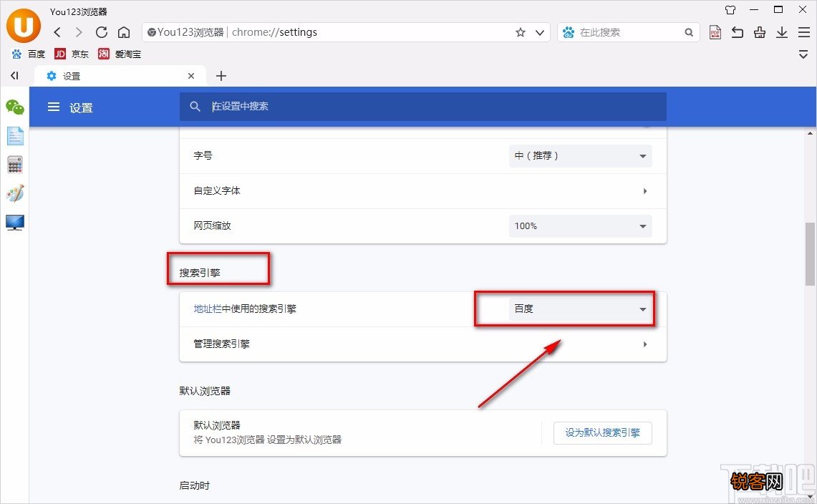This screenshot has width=817, height=504.
Task: Collapse the sidebar with the arrow icon
Action: [14, 76]
